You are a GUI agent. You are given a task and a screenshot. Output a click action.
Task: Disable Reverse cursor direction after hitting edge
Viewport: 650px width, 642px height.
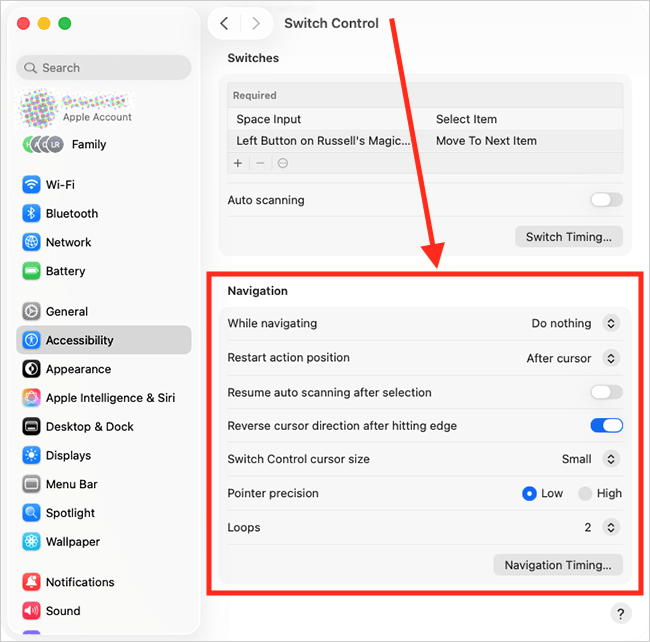pyautogui.click(x=606, y=426)
